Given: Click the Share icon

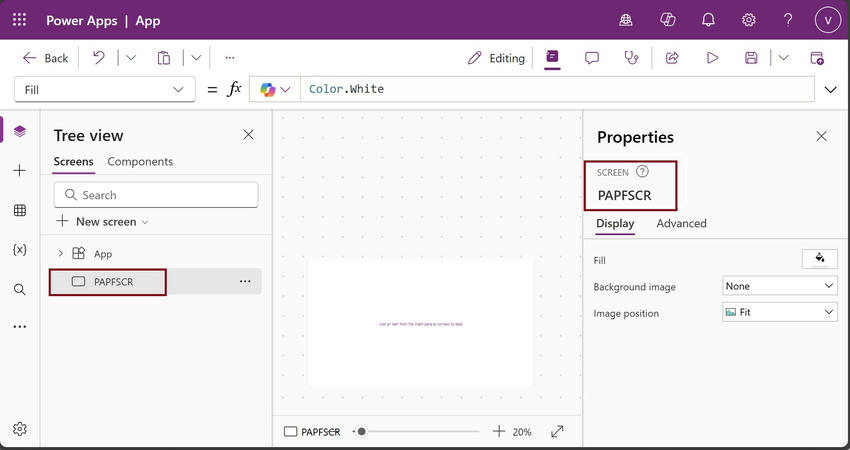Looking at the screenshot, I should [x=672, y=58].
